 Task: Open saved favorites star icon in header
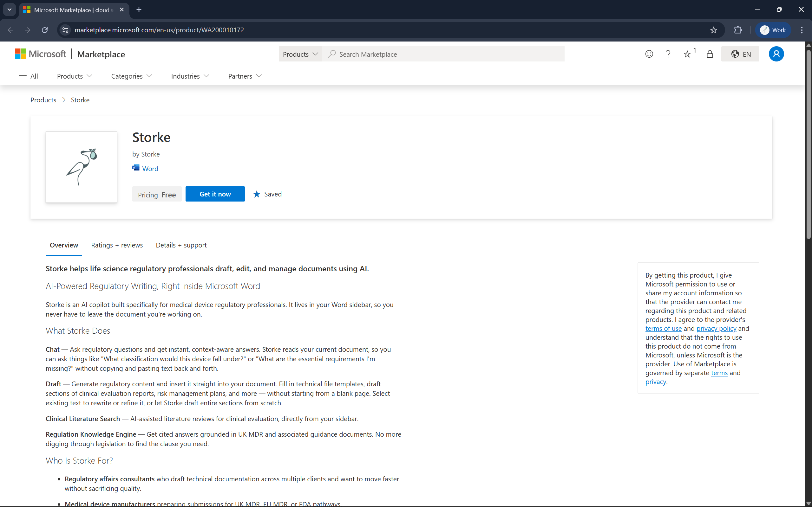(688, 54)
